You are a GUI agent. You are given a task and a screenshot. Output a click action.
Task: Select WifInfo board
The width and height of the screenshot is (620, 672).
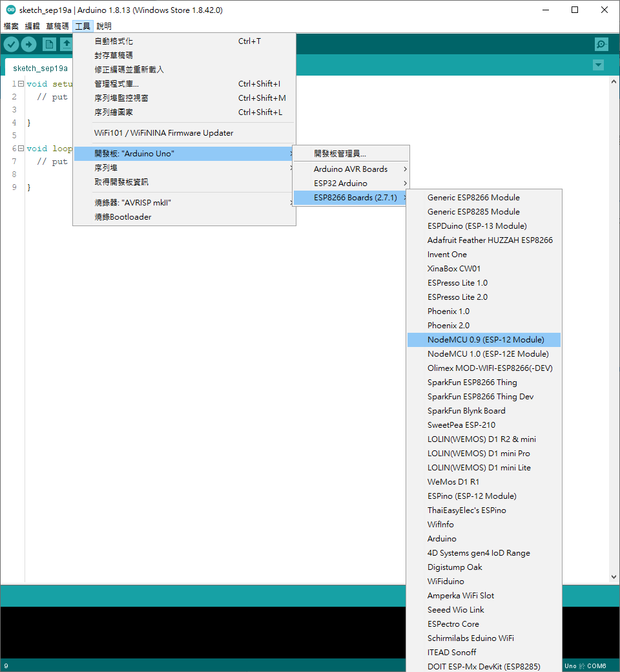pyautogui.click(x=484, y=525)
